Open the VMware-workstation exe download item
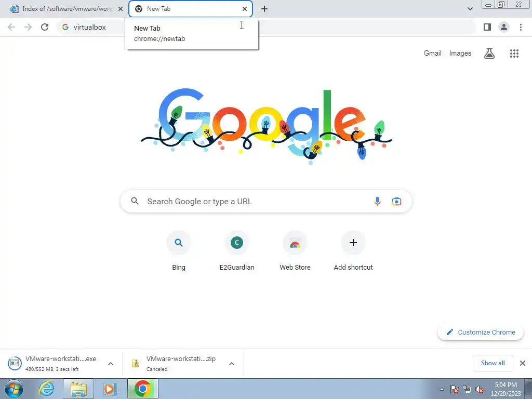Screen dimensions: 532x399 52,363
